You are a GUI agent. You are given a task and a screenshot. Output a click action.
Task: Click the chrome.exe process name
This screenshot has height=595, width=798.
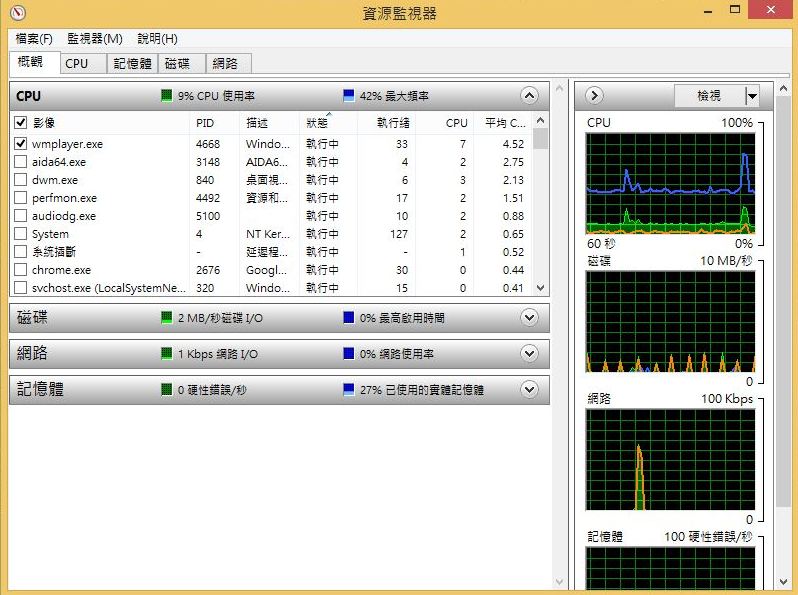pos(61,270)
